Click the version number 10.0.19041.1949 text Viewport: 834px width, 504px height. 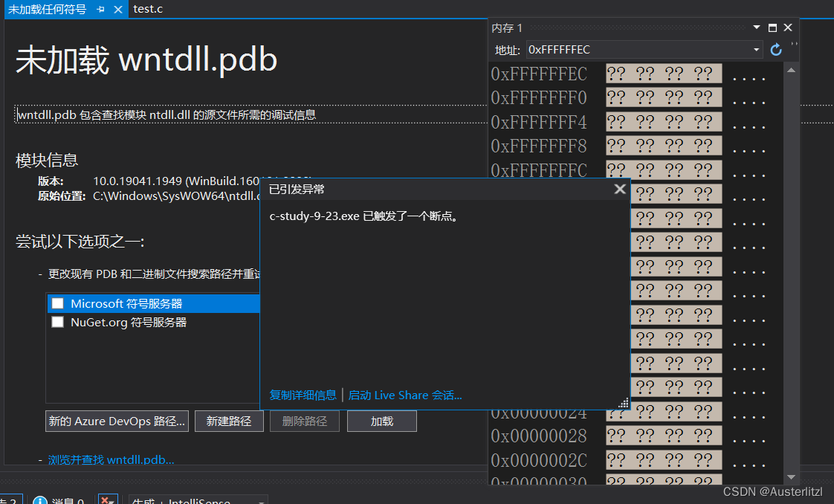click(138, 181)
